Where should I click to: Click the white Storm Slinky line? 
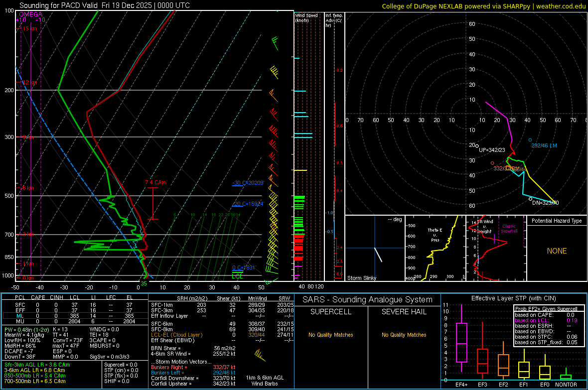point(378,255)
